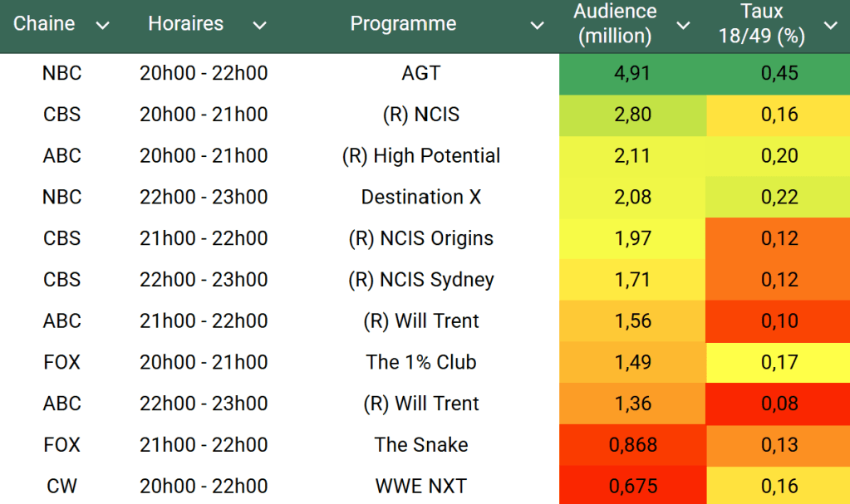The height and width of the screenshot is (504, 850).
Task: Select the (R) High Potential cell
Action: (420, 156)
